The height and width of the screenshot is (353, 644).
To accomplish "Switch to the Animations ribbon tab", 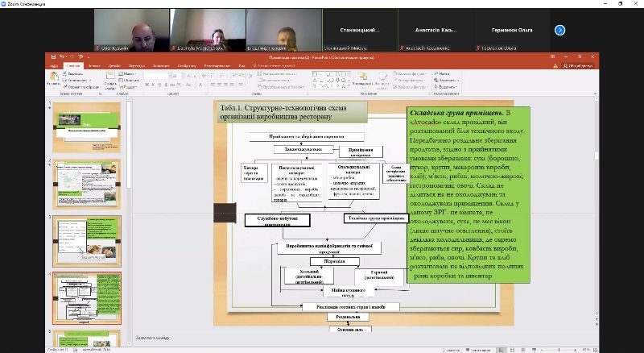I will click(161, 66).
